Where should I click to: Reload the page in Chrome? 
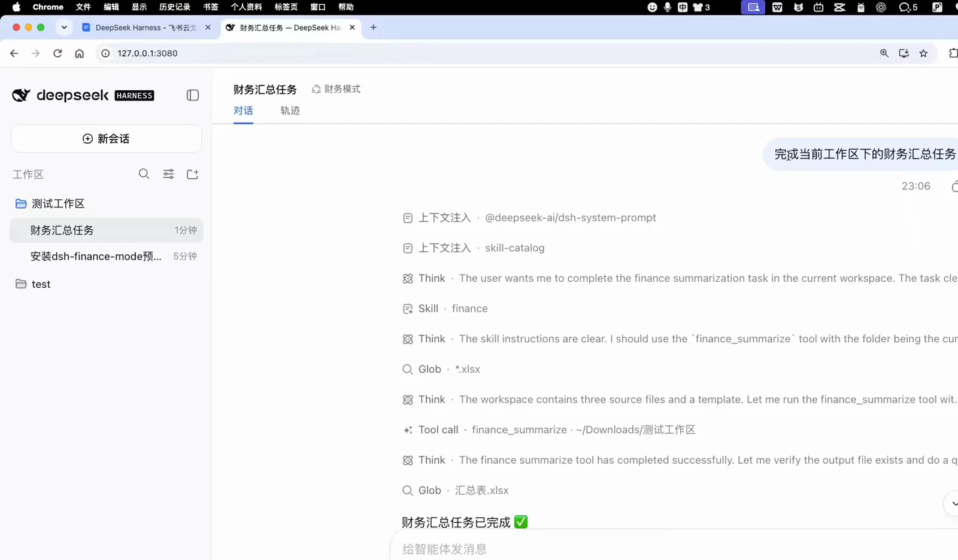(x=57, y=53)
